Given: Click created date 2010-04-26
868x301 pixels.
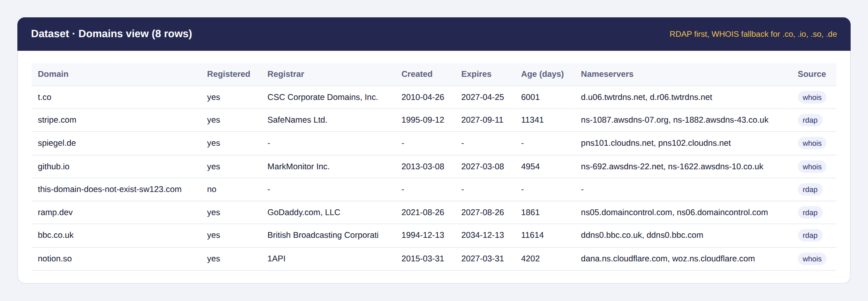Looking at the screenshot, I should [422, 97].
